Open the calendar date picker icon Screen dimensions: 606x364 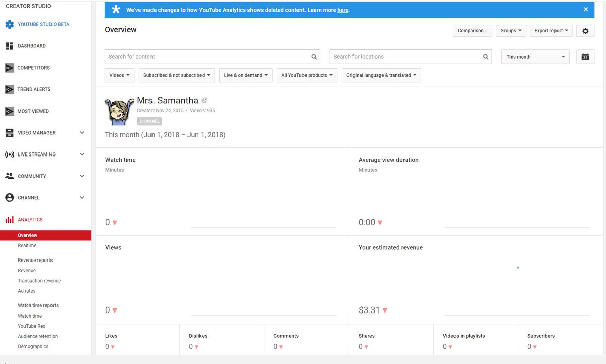coord(585,57)
